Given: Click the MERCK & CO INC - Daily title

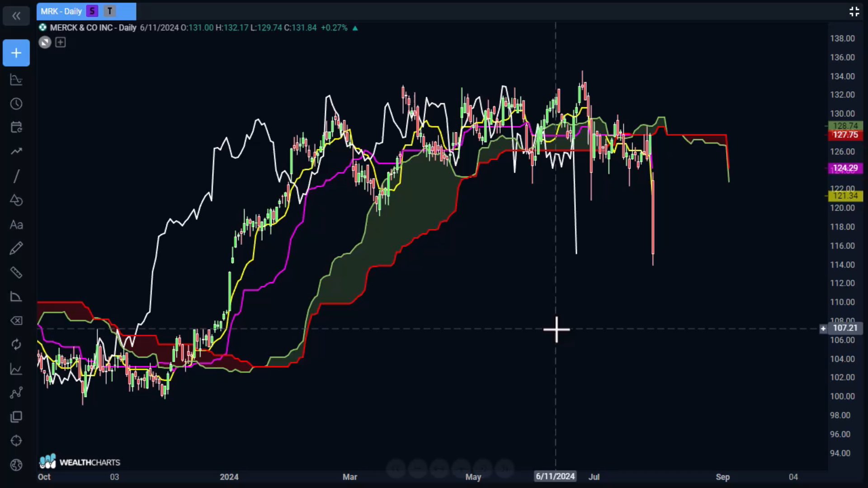Looking at the screenshot, I should (93, 28).
